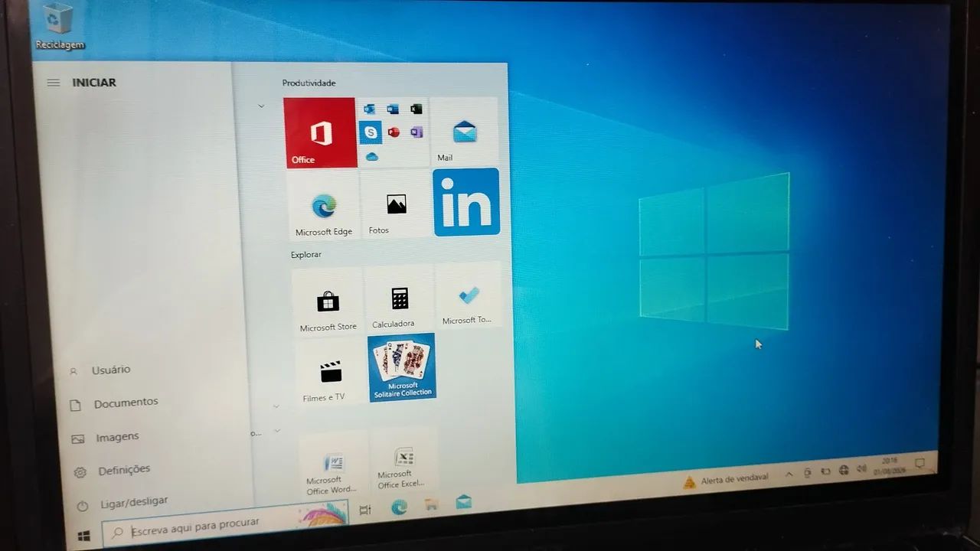This screenshot has width=980, height=551.
Task: Expand the chevron next to the Word tile
Action: [277, 431]
